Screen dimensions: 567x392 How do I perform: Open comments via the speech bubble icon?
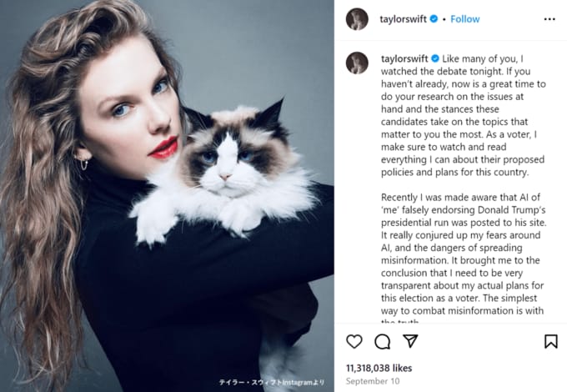[x=382, y=341]
